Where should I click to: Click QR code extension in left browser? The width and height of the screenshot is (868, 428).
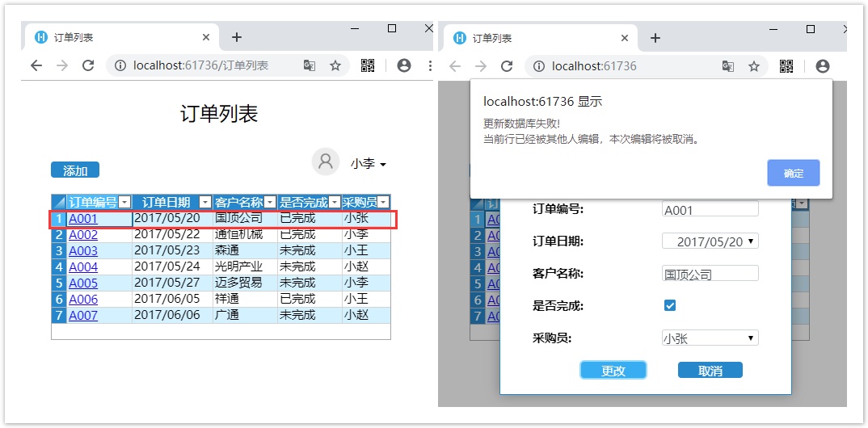(x=368, y=65)
